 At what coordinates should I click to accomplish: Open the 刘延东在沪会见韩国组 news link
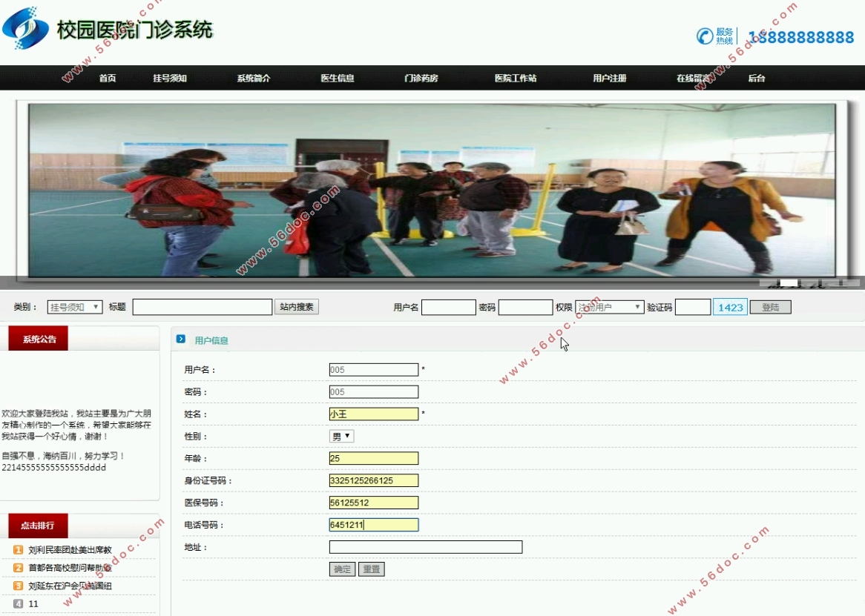click(x=70, y=586)
